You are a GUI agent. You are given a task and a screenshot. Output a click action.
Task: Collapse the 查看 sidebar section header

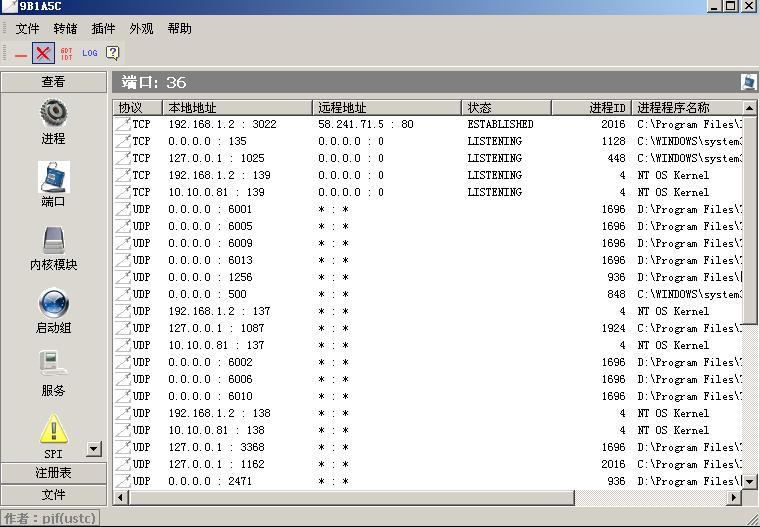point(53,82)
